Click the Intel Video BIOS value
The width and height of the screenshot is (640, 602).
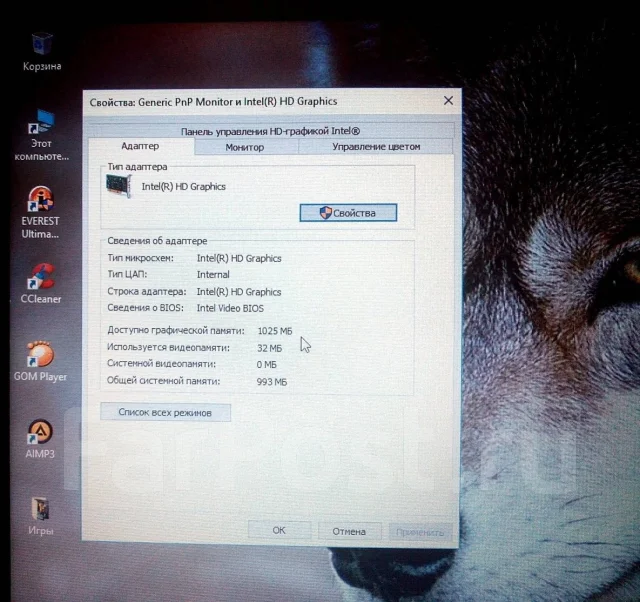[230, 308]
